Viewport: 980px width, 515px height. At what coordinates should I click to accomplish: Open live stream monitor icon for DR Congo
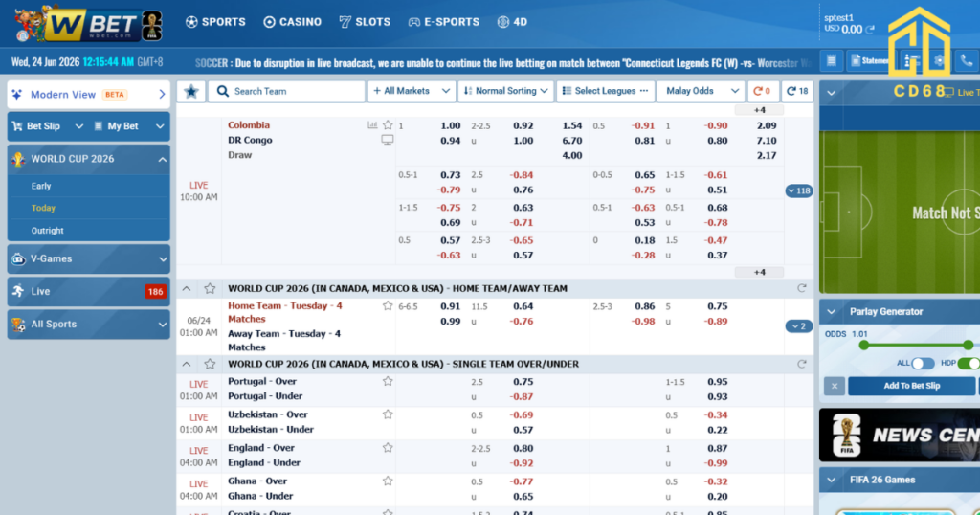coord(388,140)
